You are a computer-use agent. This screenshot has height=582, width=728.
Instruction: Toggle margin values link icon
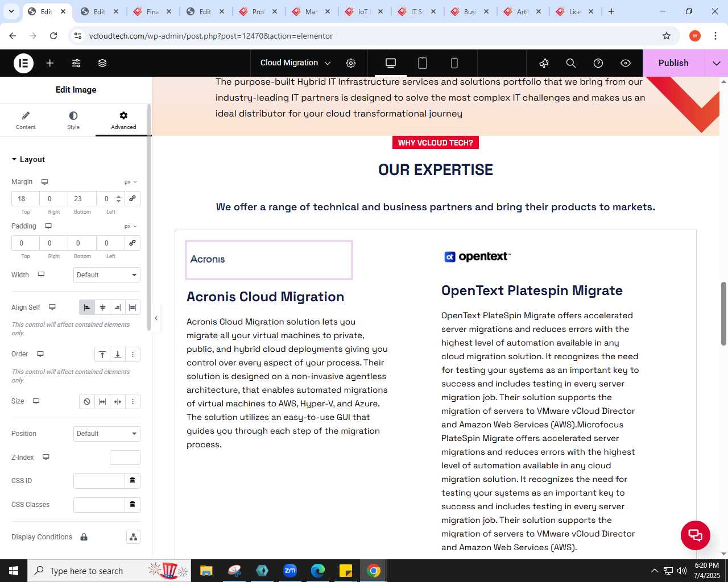coord(133,199)
